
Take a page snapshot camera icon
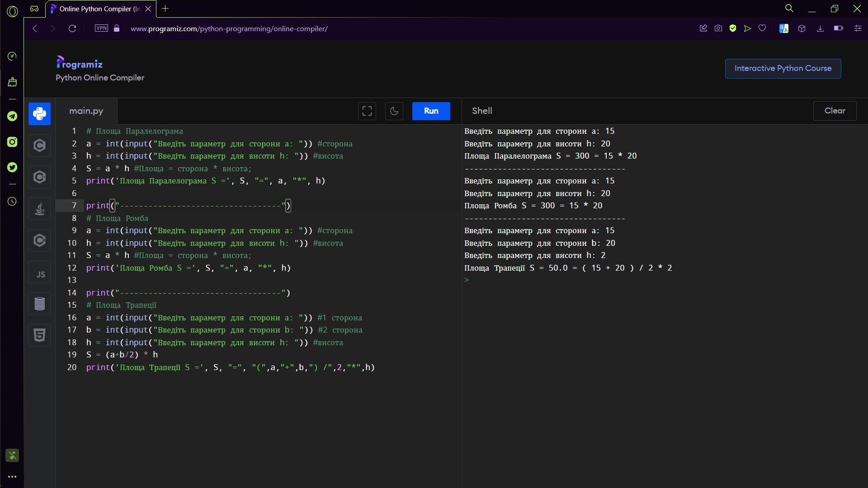(718, 28)
